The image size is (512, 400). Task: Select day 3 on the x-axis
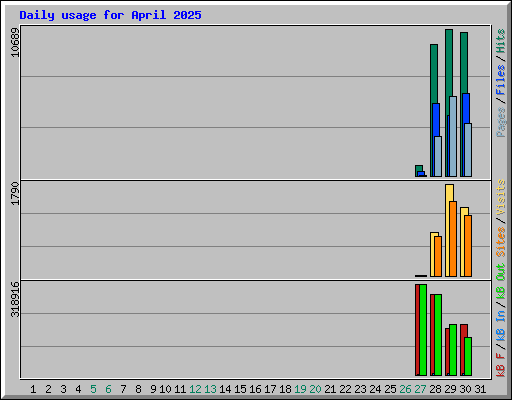[x=63, y=389]
